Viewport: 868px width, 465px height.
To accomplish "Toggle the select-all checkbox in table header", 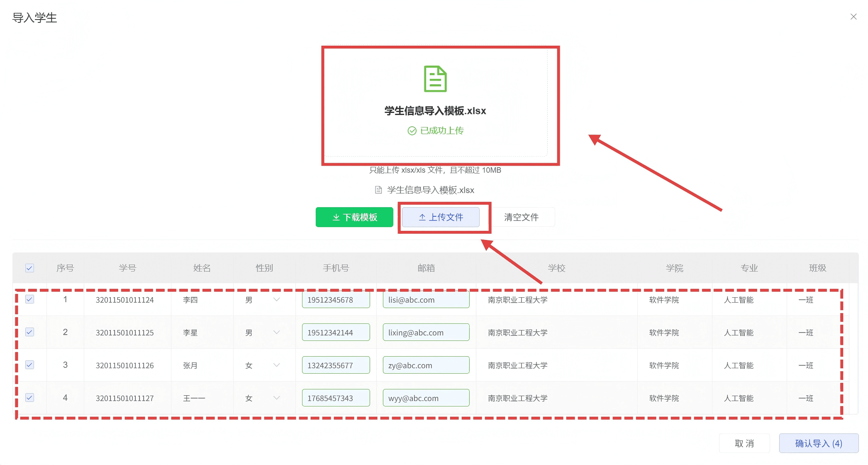I will [x=29, y=268].
